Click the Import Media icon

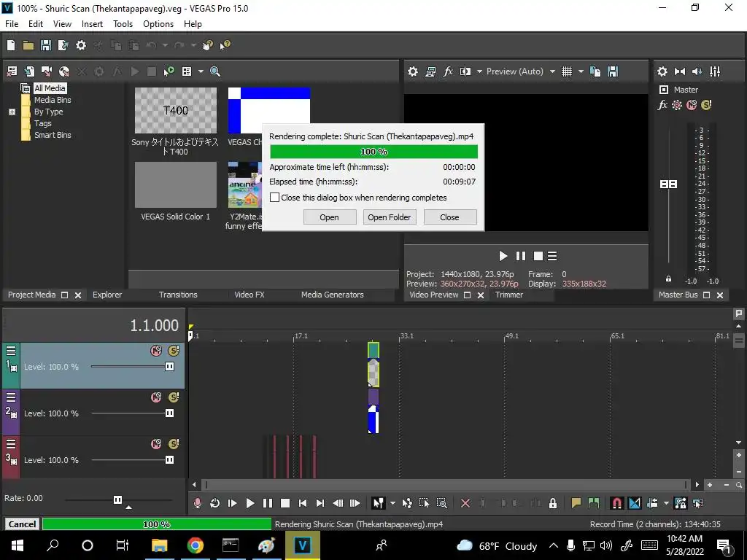pyautogui.click(x=29, y=71)
